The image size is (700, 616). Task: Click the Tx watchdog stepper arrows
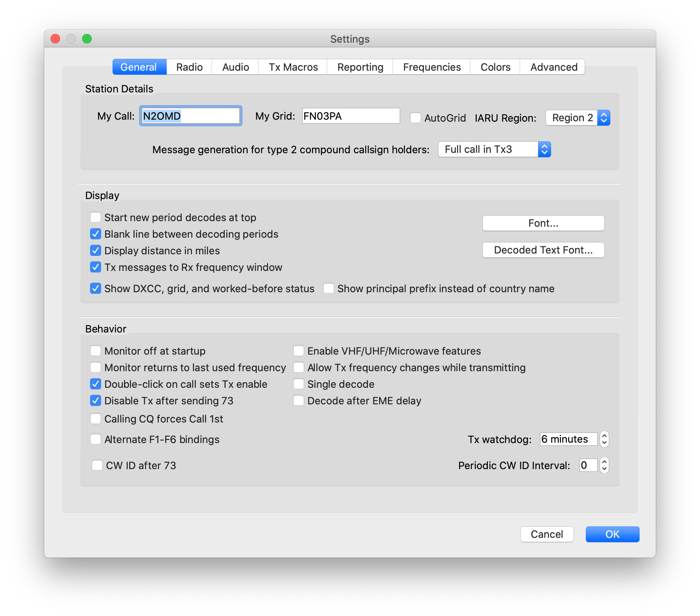pos(604,439)
